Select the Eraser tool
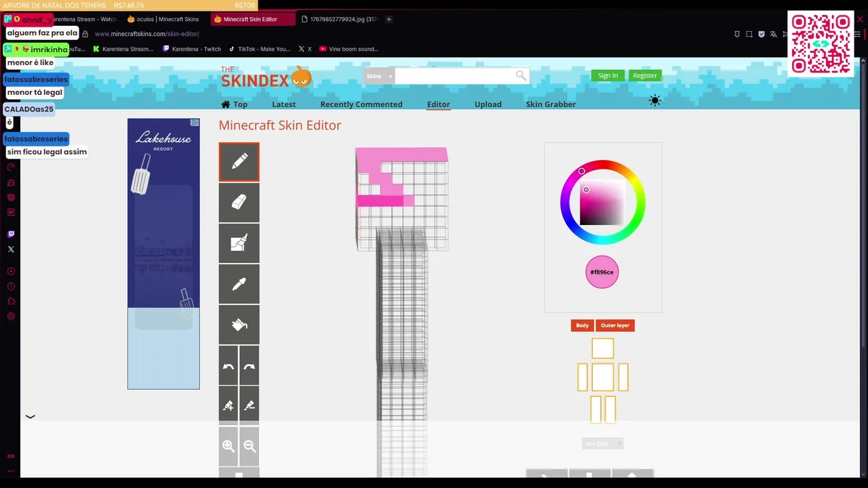The image size is (868, 488). click(239, 203)
